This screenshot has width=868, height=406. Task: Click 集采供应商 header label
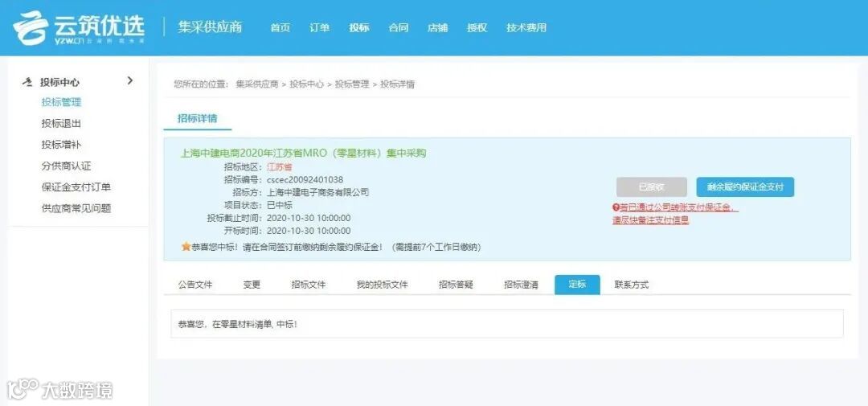(x=210, y=27)
